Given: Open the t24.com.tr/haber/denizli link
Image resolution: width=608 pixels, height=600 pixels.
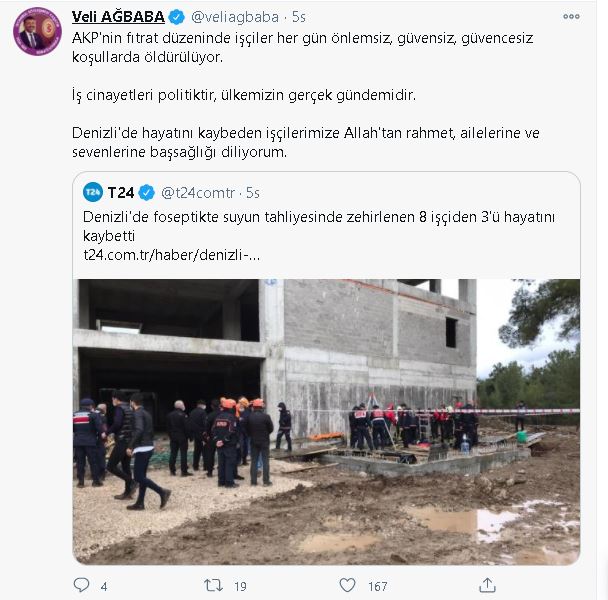Looking at the screenshot, I should [171, 255].
